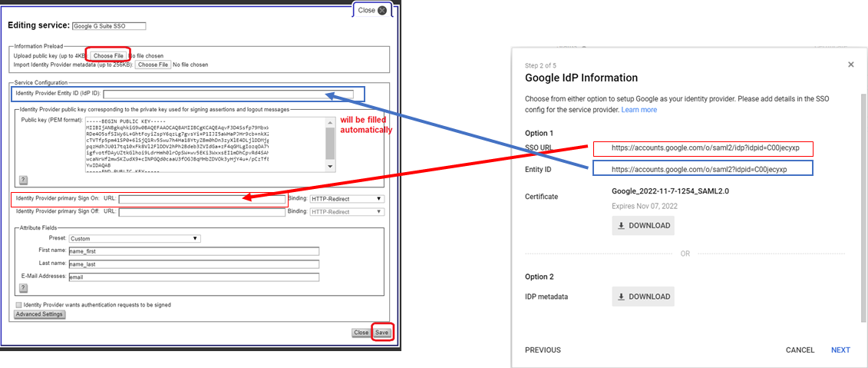
Task: Click the Step 2 of 5 label
Action: point(541,65)
